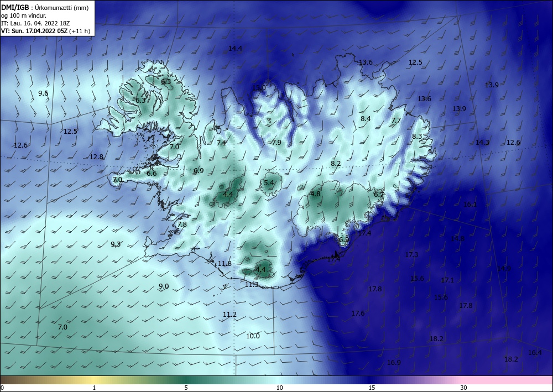Select the 14.9 value near the right edge
This screenshot has width=553, height=392.
click(x=504, y=268)
